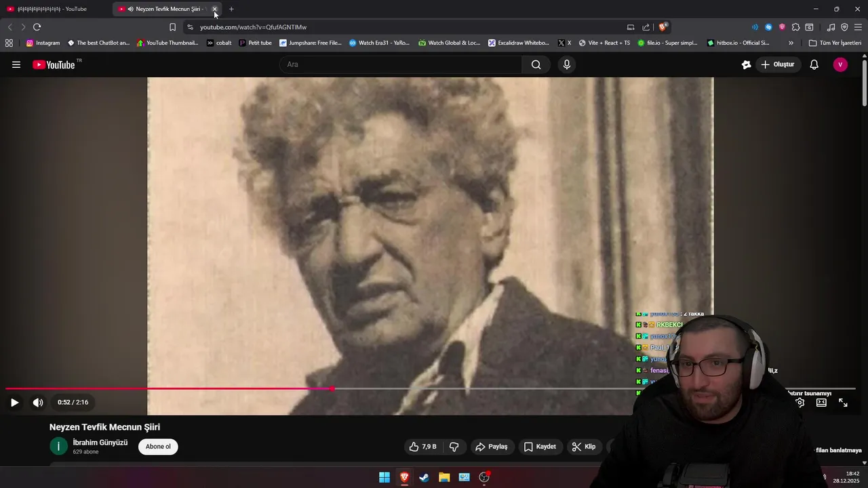Go back with the browser back arrow
The image size is (868, 488).
(x=9, y=27)
